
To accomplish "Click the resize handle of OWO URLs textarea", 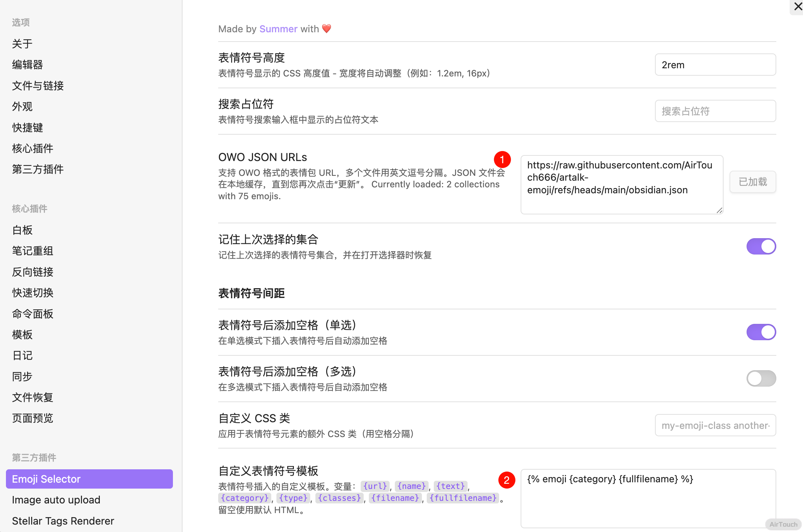I will point(720,210).
